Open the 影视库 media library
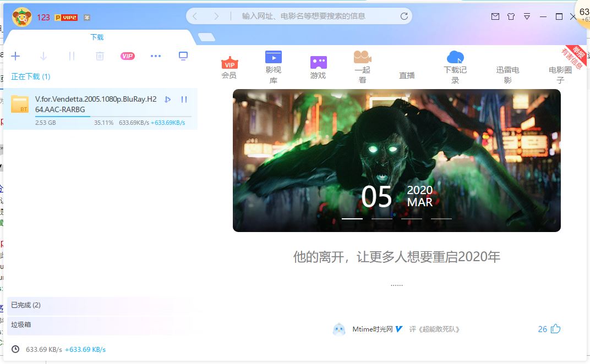590x364 pixels. tap(274, 66)
